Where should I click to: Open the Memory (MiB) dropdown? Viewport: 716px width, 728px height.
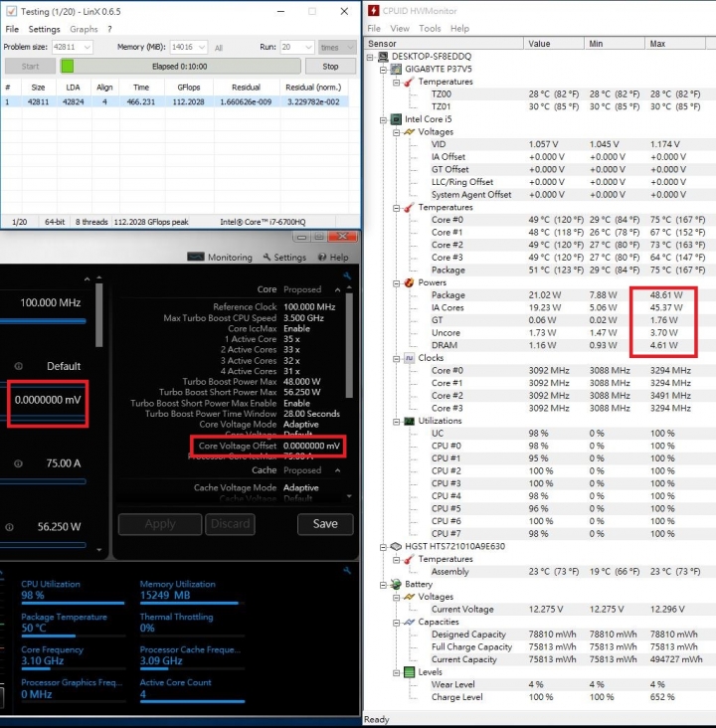pyautogui.click(x=202, y=47)
